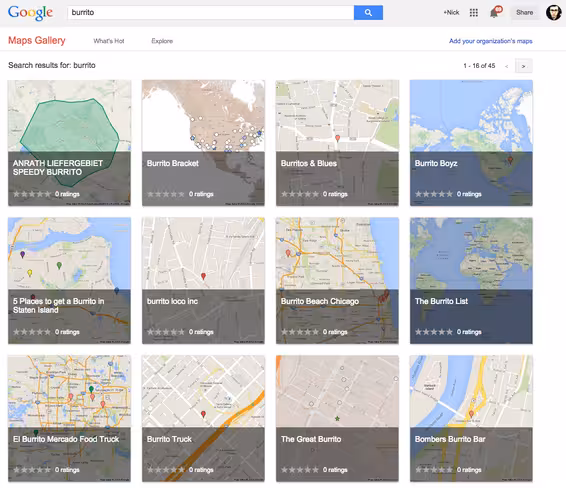Viewport: 566px width, 488px height.
Task: Click star rating on Burrito Beach Chicago card
Action: pyautogui.click(x=300, y=332)
